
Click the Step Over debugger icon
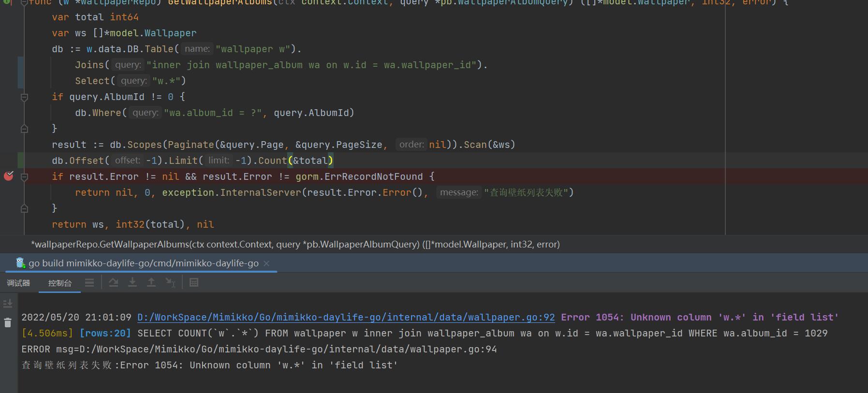113,283
